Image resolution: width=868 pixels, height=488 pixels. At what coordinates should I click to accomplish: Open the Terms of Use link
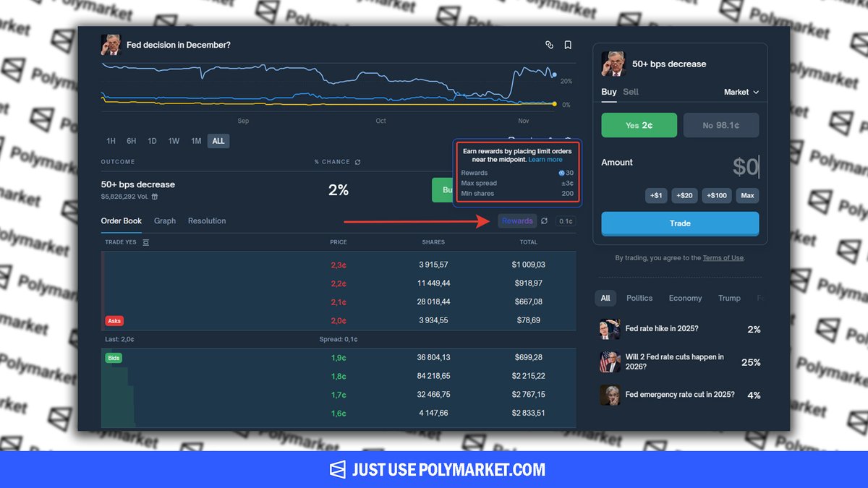pos(723,258)
